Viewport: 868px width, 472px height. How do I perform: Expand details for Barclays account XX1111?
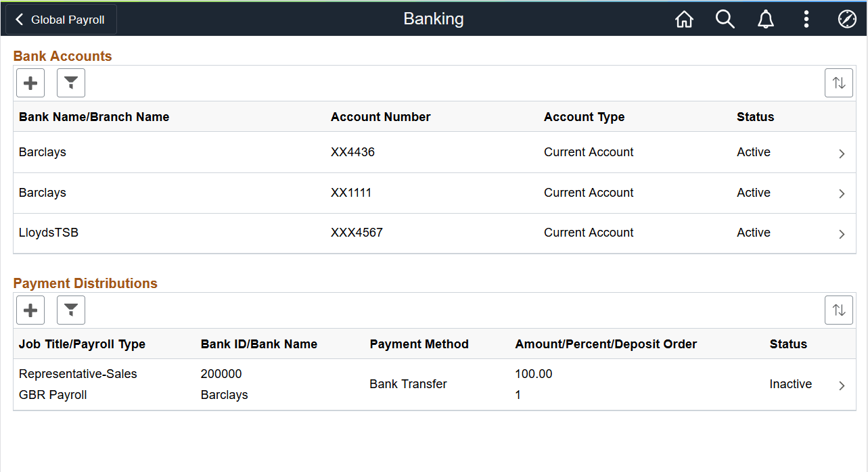[842, 193]
